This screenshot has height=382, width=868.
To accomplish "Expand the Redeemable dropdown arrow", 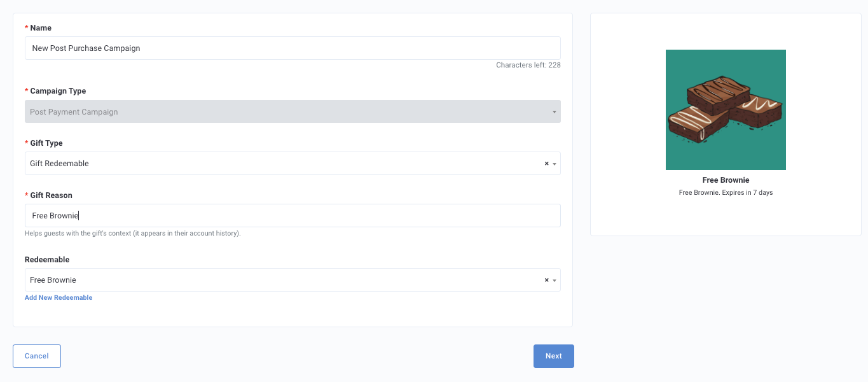I will 555,280.
